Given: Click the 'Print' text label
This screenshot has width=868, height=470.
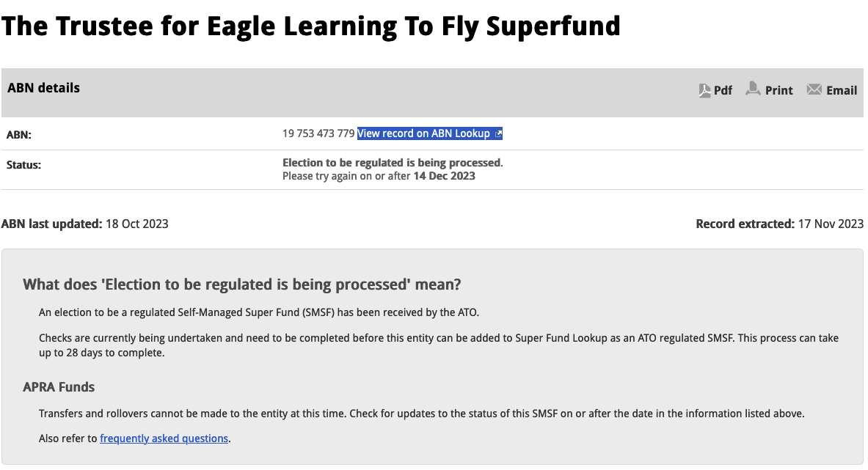Looking at the screenshot, I should tap(778, 91).
